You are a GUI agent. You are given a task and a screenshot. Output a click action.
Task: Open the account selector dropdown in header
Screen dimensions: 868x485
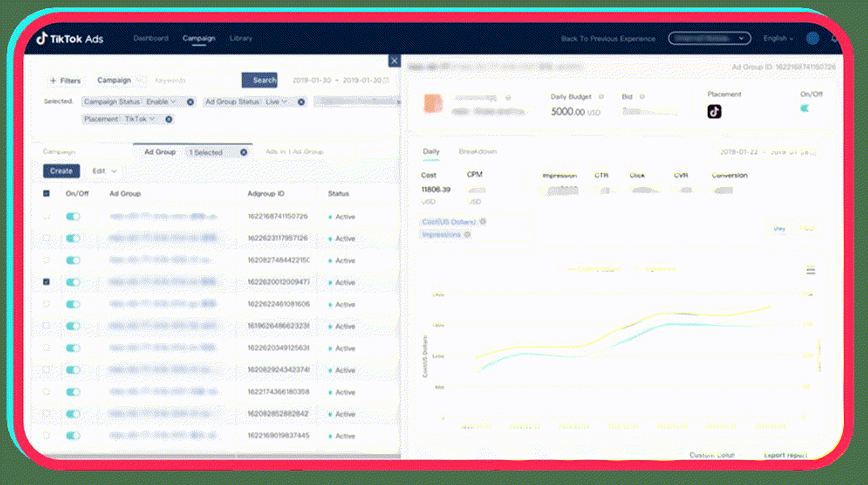click(x=709, y=38)
